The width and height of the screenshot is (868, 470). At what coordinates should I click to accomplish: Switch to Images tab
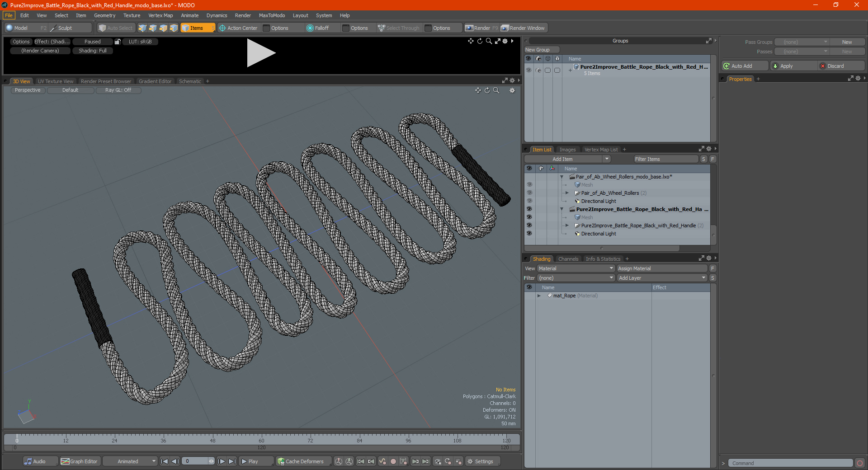(567, 150)
